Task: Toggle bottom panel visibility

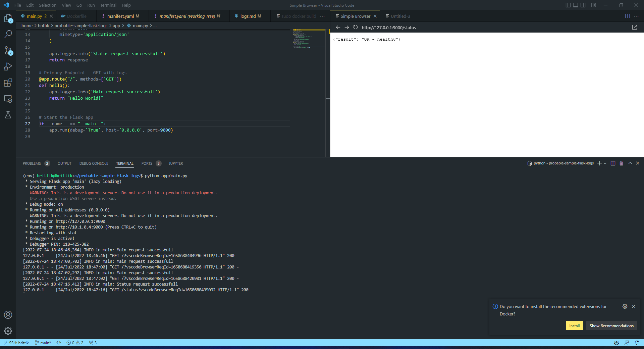Action: [x=576, y=5]
